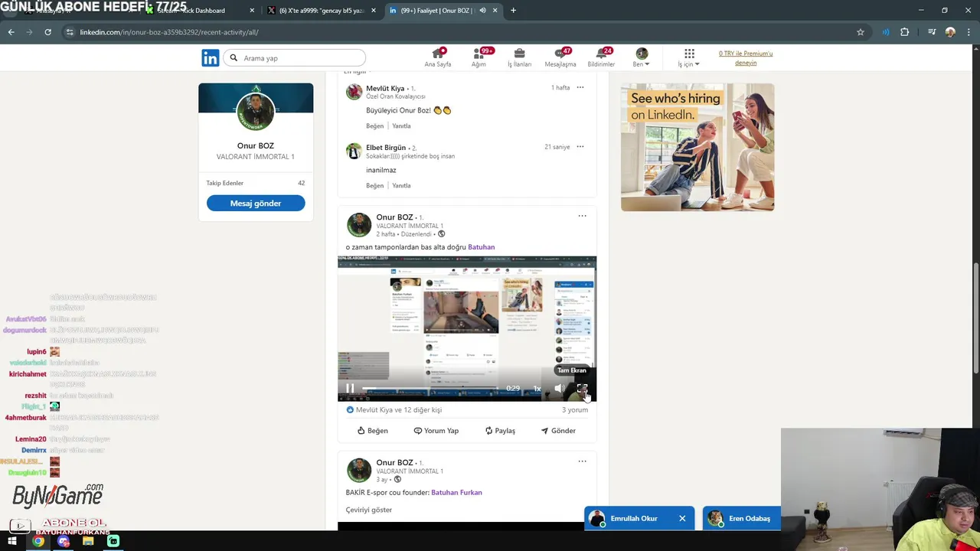The height and width of the screenshot is (551, 980).
Task: Open File Explorer from the taskbar
Action: point(88,542)
